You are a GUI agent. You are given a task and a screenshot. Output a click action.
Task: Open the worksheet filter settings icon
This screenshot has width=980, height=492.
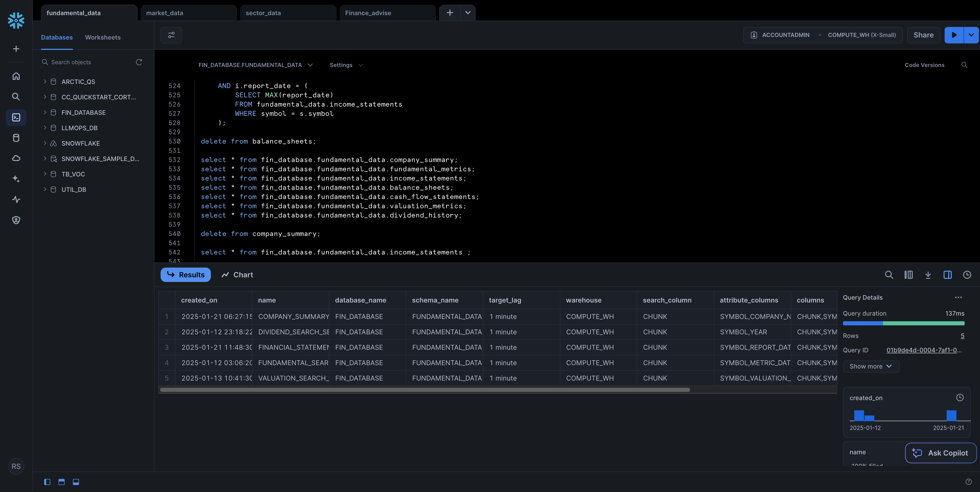coord(171,35)
